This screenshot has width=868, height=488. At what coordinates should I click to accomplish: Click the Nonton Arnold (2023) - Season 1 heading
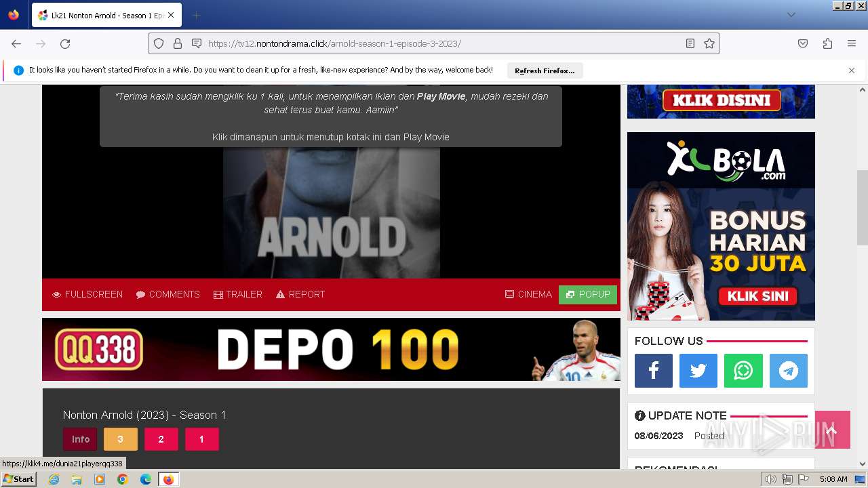[144, 415]
